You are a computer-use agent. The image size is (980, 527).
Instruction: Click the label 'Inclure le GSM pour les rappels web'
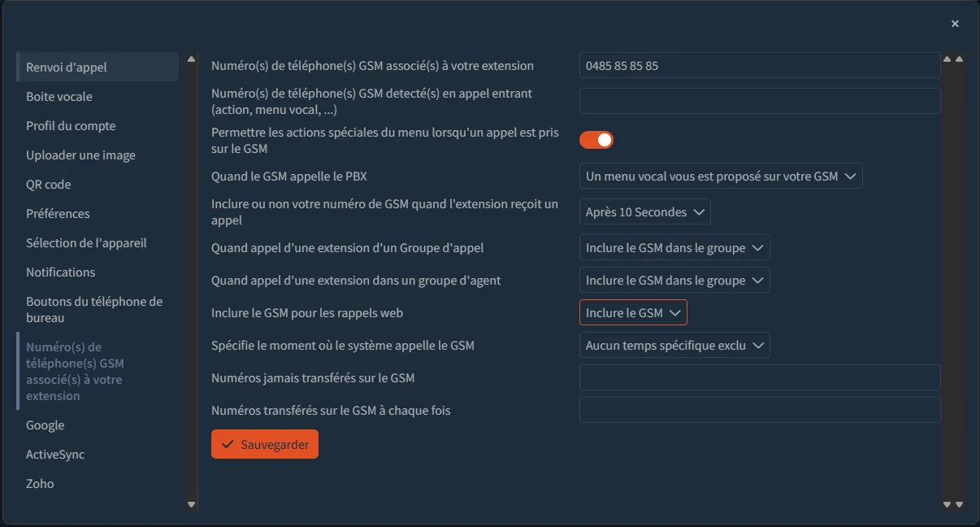(x=307, y=312)
